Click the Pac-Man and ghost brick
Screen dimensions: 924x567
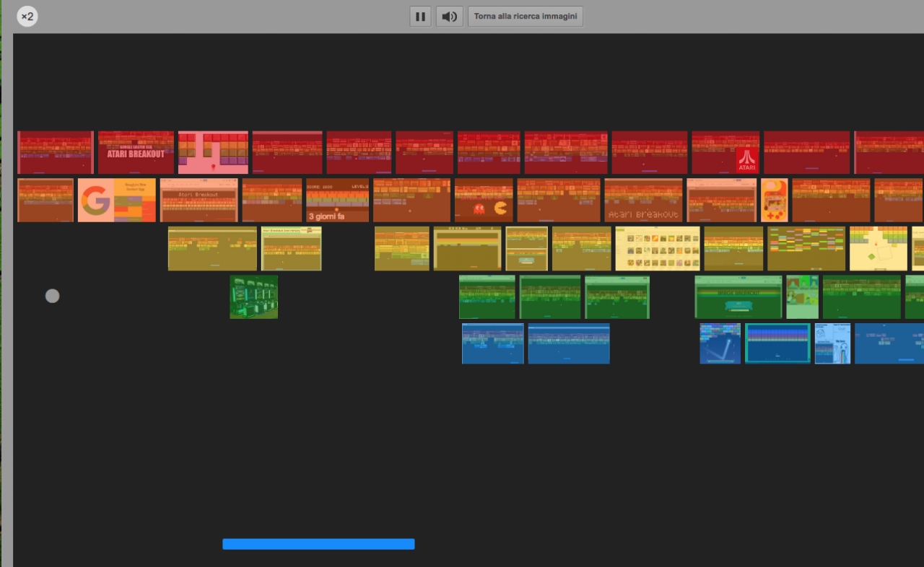coord(484,200)
